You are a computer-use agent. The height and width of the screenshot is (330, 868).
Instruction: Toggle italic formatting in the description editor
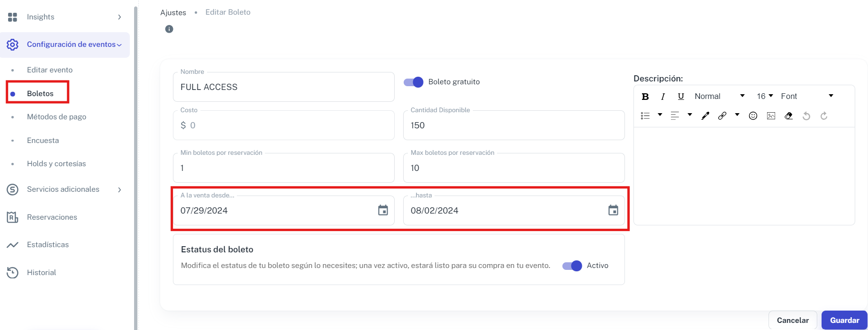point(663,97)
